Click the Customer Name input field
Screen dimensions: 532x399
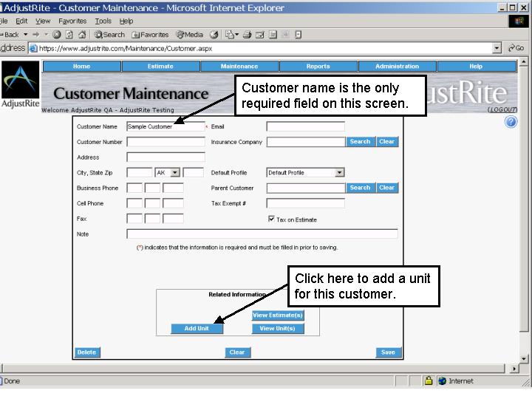tap(166, 126)
